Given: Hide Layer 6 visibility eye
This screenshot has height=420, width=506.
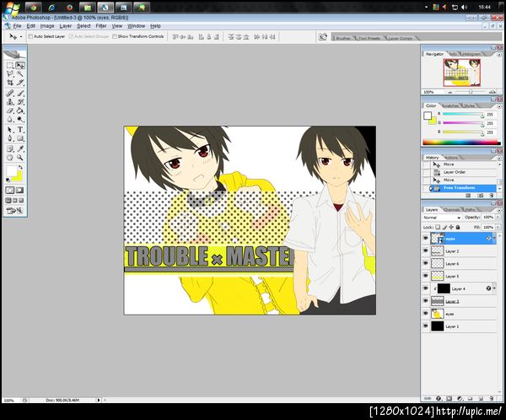Looking at the screenshot, I should (426, 263).
